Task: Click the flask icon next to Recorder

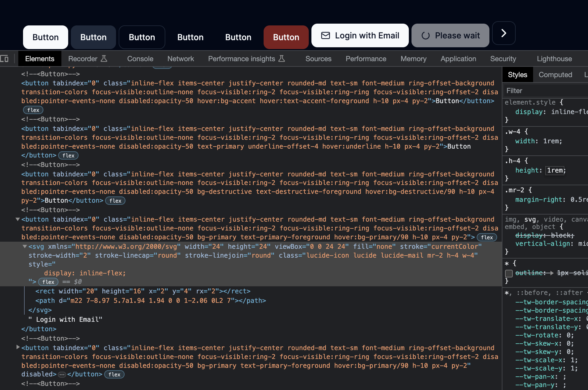Action: tap(104, 58)
